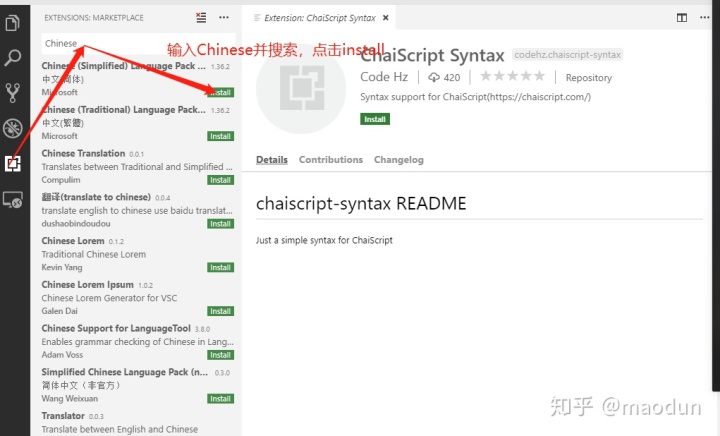Install Simplified Chinese Language Pack by Wang Weixuan
Screen dimensions: 720x436
point(220,399)
